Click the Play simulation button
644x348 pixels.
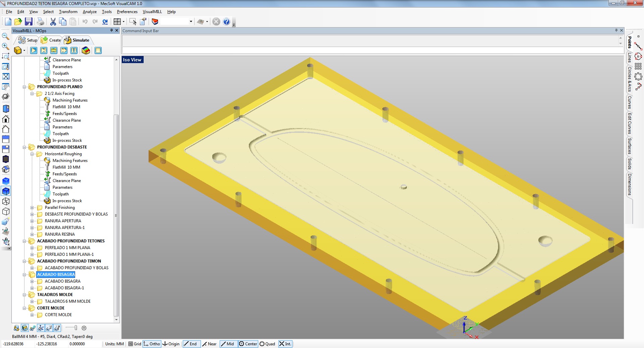click(34, 51)
